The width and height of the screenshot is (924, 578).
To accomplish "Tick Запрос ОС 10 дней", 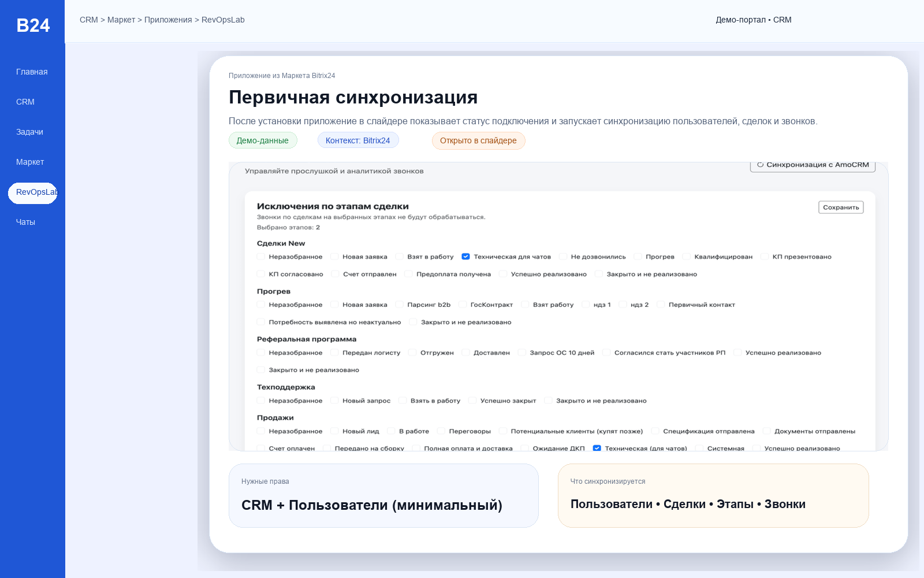I will (x=522, y=353).
